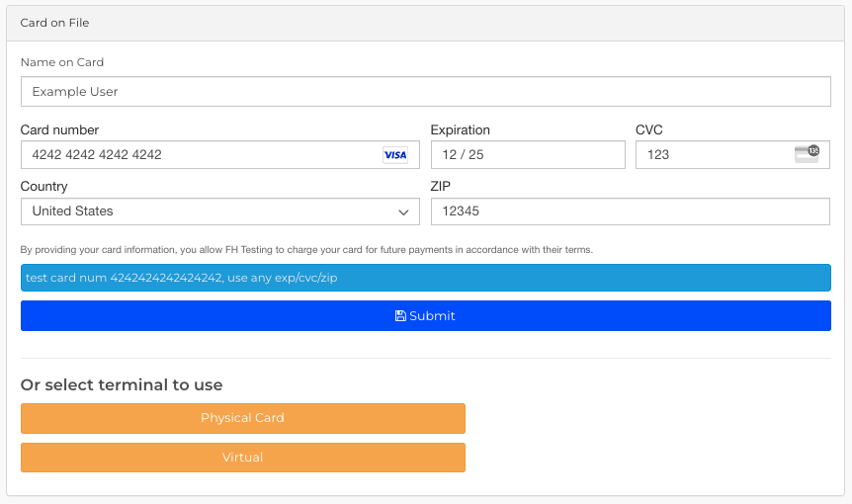The image size is (852, 504).
Task: Click the test card number info banner
Action: click(425, 278)
